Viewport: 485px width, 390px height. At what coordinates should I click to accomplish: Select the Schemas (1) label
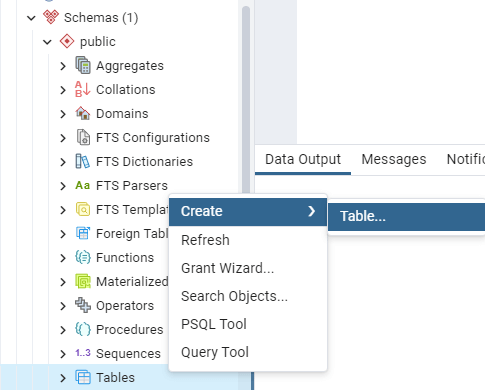tap(101, 18)
